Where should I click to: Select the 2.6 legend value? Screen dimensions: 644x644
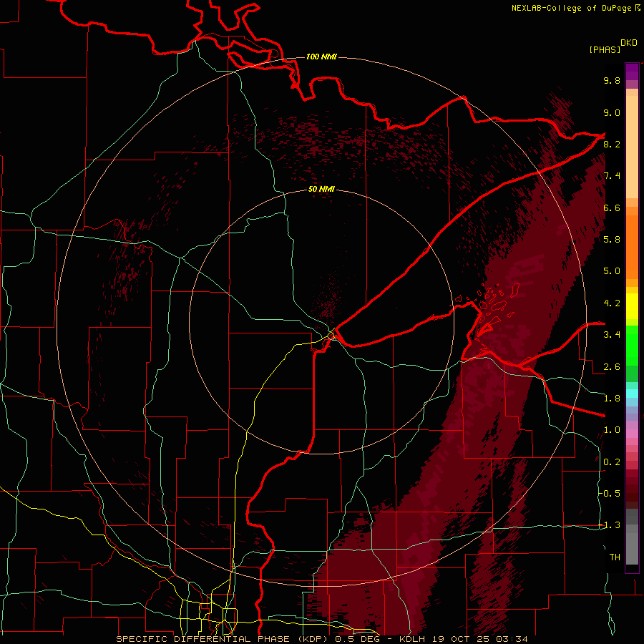(x=612, y=367)
